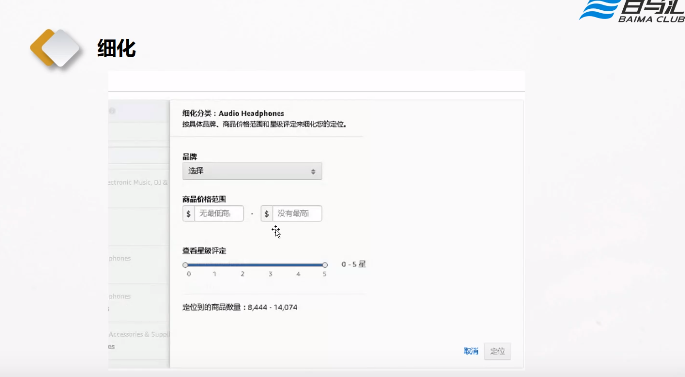Click the 查看星级评定 label
The width and height of the screenshot is (685, 377).
(204, 251)
